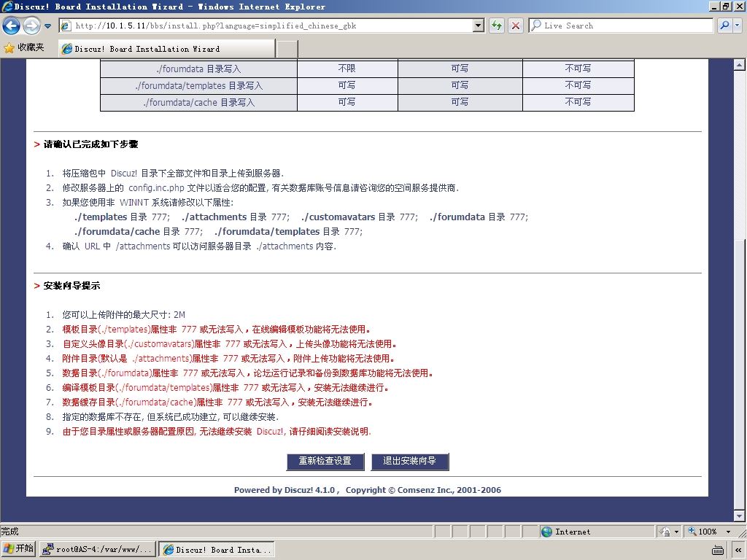This screenshot has height=560, width=747.
Task: Expand hidden tray icons chevron
Action: (738, 550)
